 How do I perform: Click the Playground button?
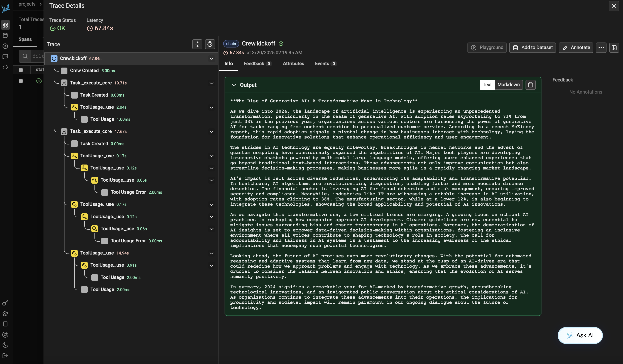[487, 48]
